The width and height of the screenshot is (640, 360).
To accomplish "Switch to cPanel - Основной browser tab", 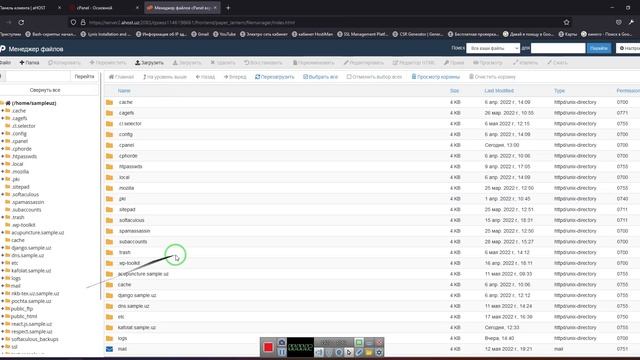I will (x=104, y=8).
